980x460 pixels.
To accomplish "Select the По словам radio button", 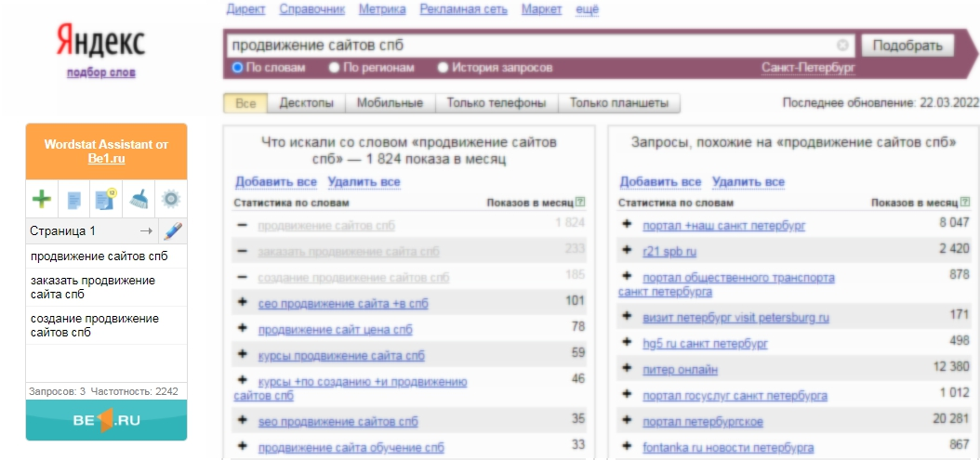I will pyautogui.click(x=237, y=68).
